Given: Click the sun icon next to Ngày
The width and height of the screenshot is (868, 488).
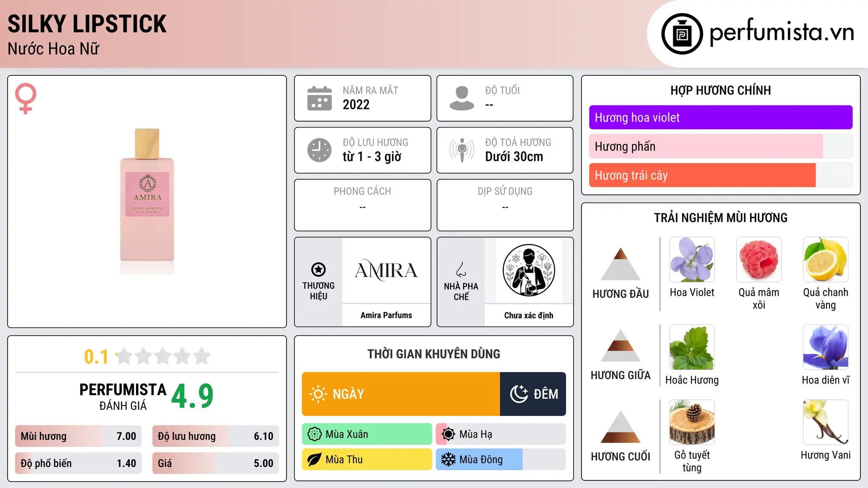Looking at the screenshot, I should (x=318, y=394).
